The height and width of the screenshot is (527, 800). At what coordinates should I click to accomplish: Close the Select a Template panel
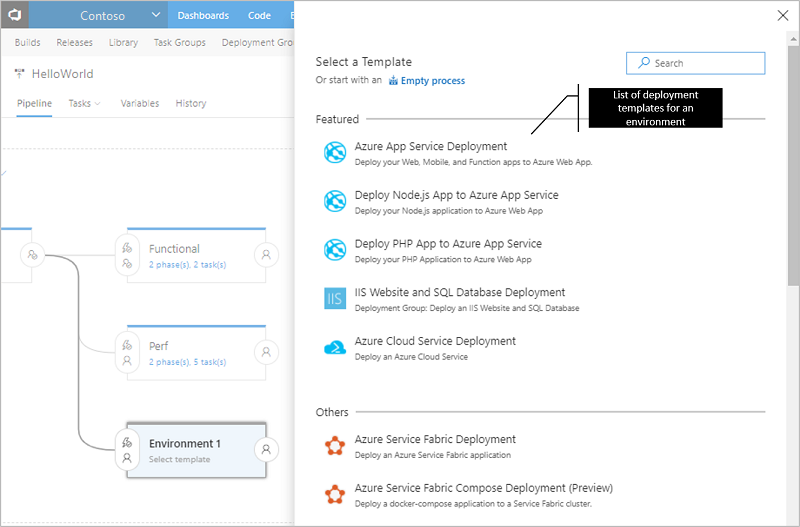(783, 15)
